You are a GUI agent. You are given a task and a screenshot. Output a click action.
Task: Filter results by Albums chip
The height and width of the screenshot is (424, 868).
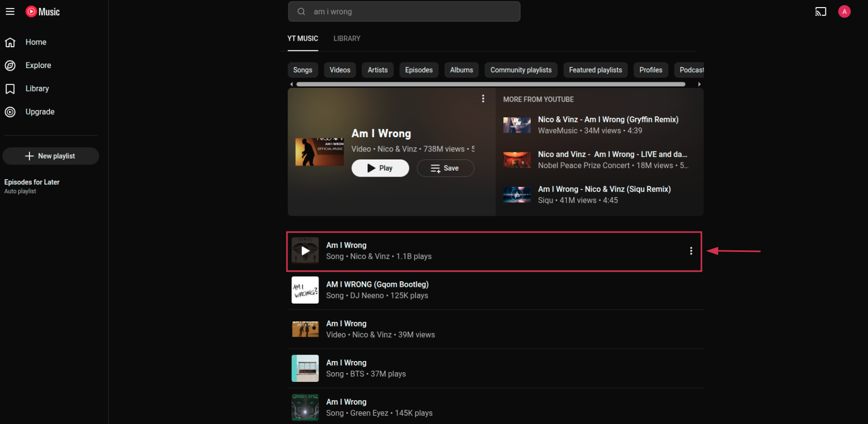[461, 70]
